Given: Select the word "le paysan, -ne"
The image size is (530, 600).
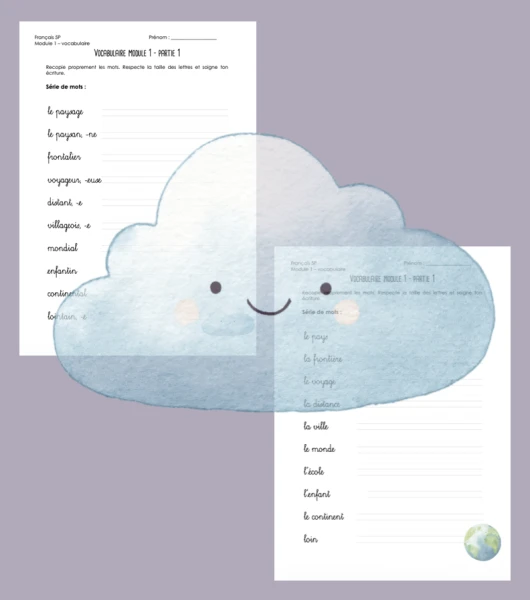Looking at the screenshot, I should pos(72,134).
